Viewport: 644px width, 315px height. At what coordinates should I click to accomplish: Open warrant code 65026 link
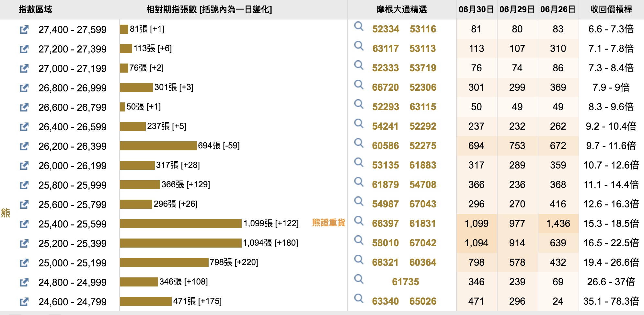423,301
